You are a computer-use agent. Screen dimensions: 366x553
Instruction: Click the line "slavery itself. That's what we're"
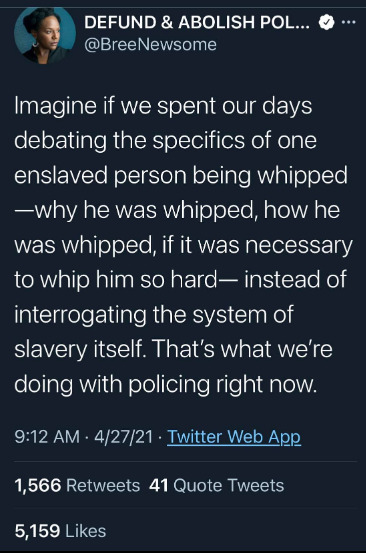173,349
